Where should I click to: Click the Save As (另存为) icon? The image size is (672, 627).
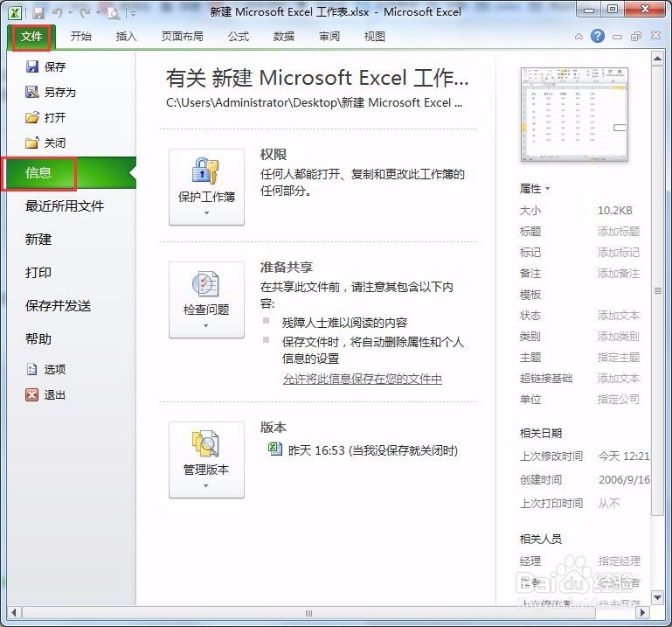click(x=32, y=92)
